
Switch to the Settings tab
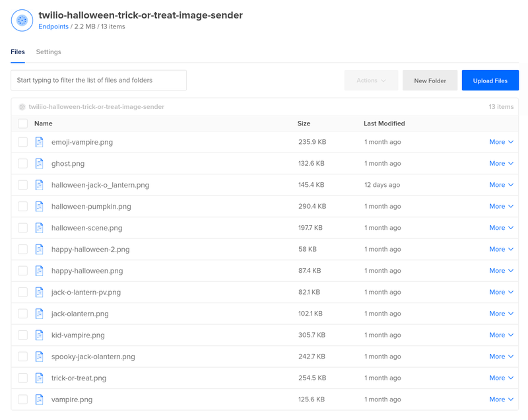pyautogui.click(x=48, y=52)
